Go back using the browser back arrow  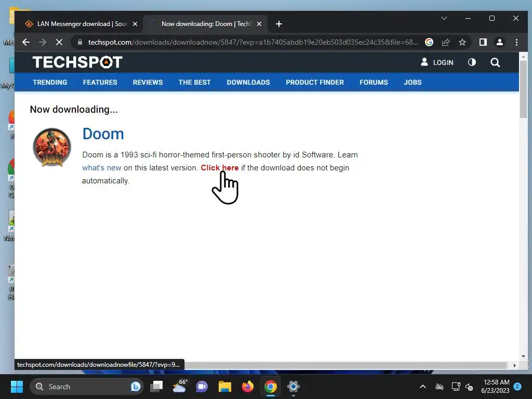tap(26, 42)
